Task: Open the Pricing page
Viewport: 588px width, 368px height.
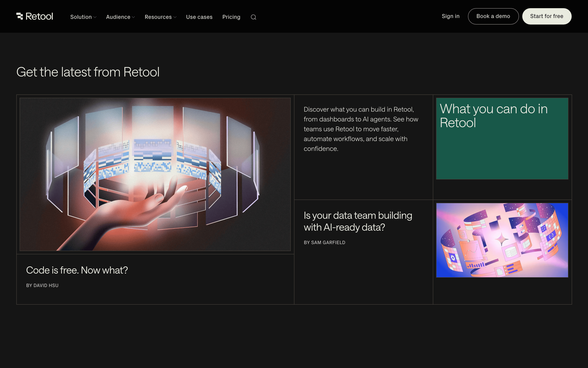Action: (231, 17)
